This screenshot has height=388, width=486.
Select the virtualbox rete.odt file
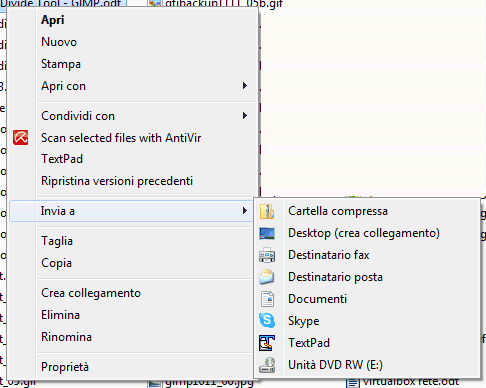click(403, 383)
